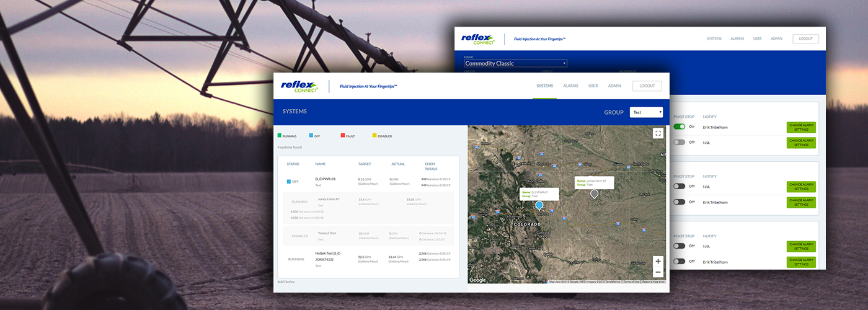Click the Add Device link

pyautogui.click(x=286, y=282)
